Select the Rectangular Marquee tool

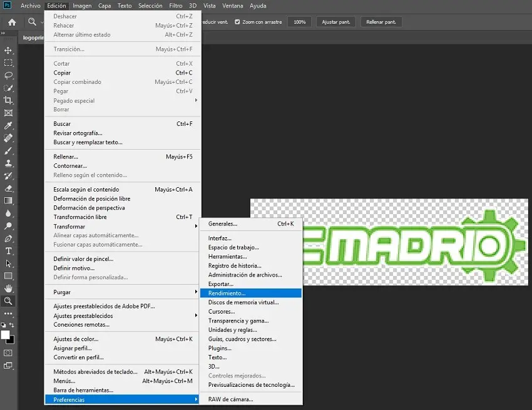coord(8,63)
